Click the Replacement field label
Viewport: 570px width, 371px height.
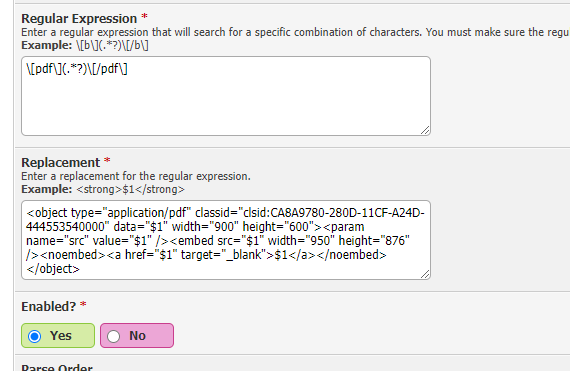(x=60, y=162)
